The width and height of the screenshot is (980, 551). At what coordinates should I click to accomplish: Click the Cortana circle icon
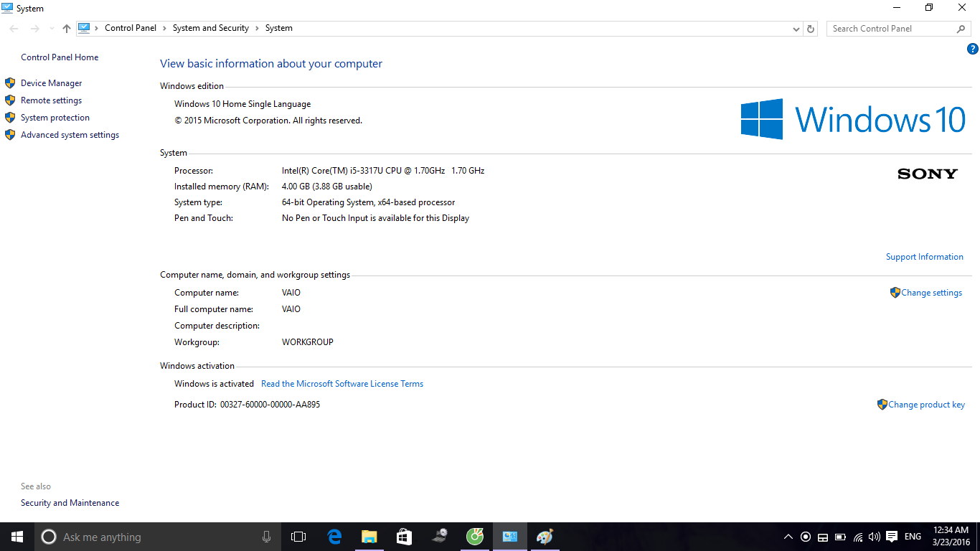pyautogui.click(x=49, y=537)
